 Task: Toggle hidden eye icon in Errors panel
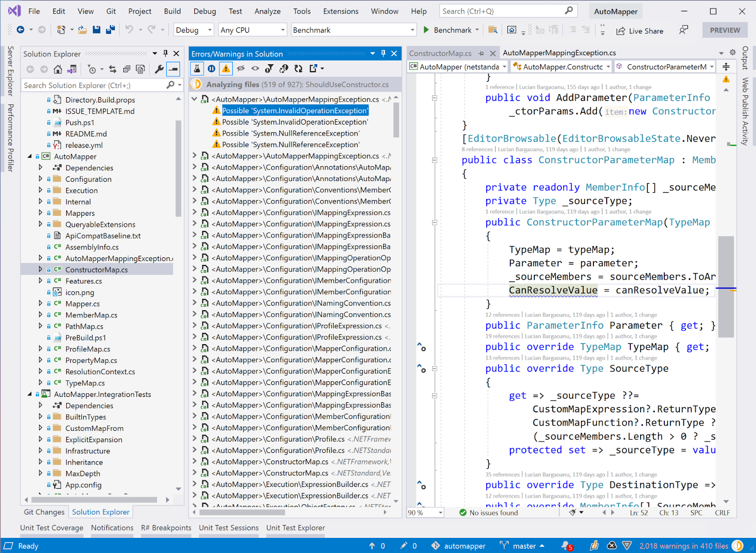click(241, 68)
